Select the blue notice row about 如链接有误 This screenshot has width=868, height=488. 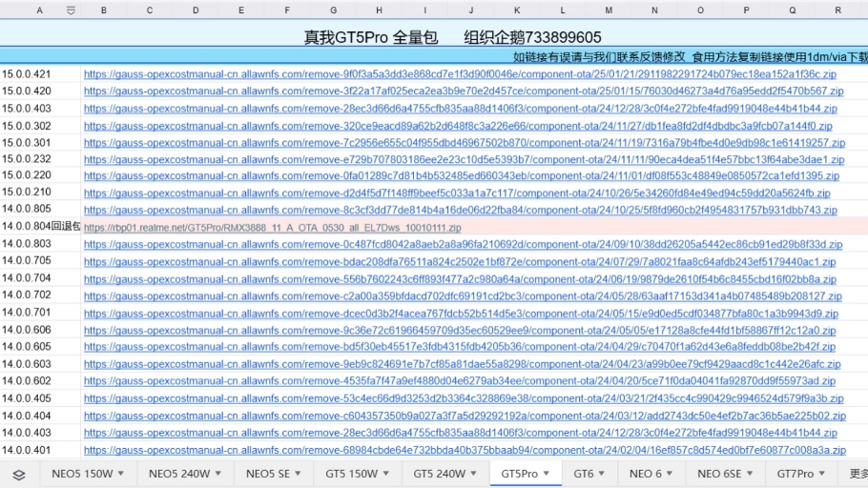(x=434, y=56)
